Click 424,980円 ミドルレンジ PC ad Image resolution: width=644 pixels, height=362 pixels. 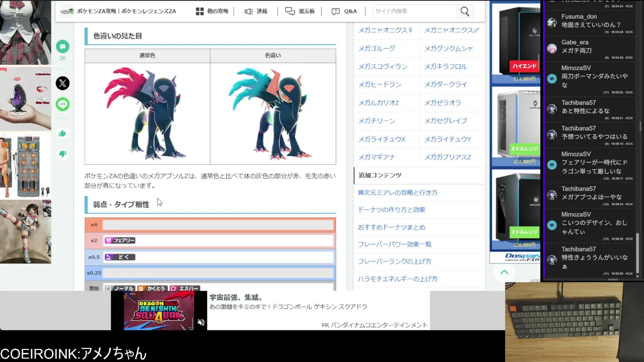[x=516, y=126]
